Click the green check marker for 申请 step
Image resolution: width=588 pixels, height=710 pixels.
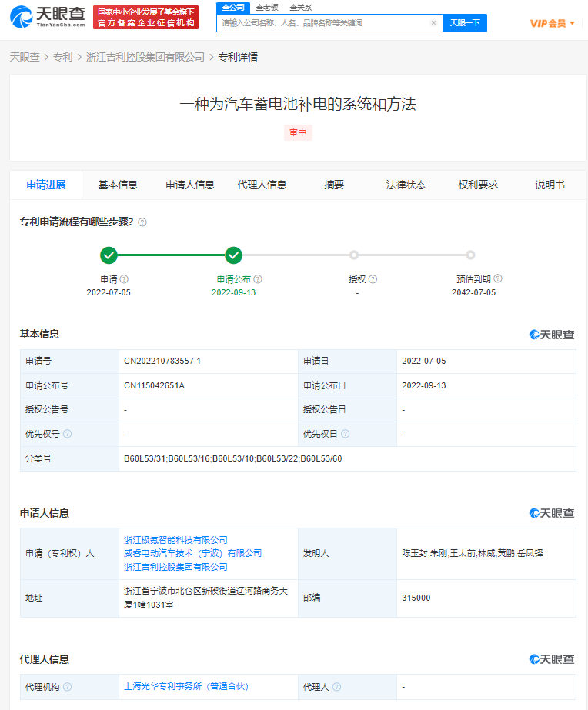click(109, 255)
